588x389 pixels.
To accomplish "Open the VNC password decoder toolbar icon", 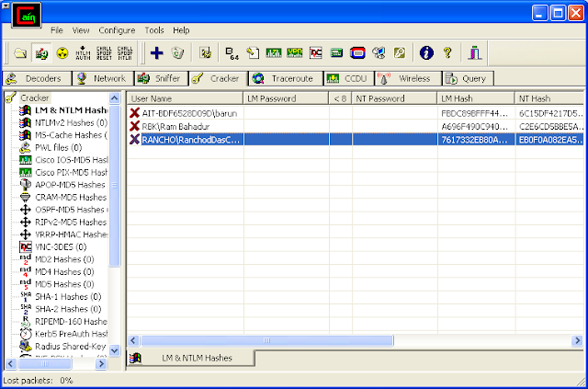I will tap(316, 53).
